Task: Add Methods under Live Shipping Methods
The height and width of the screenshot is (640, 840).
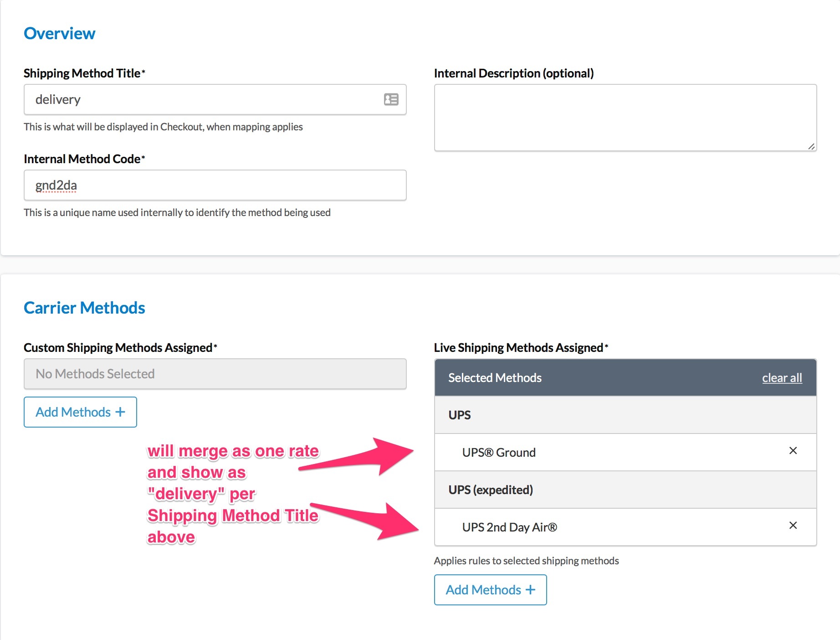Action: pyautogui.click(x=490, y=590)
